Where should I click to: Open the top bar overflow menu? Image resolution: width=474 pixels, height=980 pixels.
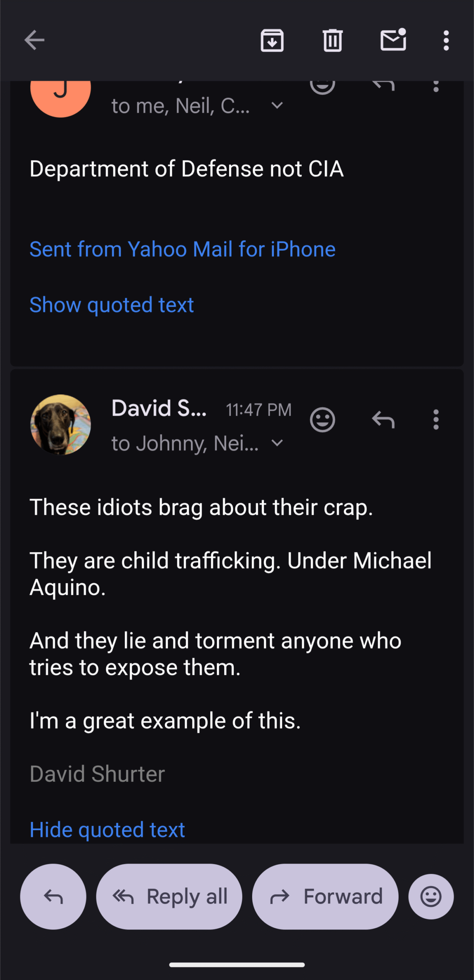coord(446,40)
